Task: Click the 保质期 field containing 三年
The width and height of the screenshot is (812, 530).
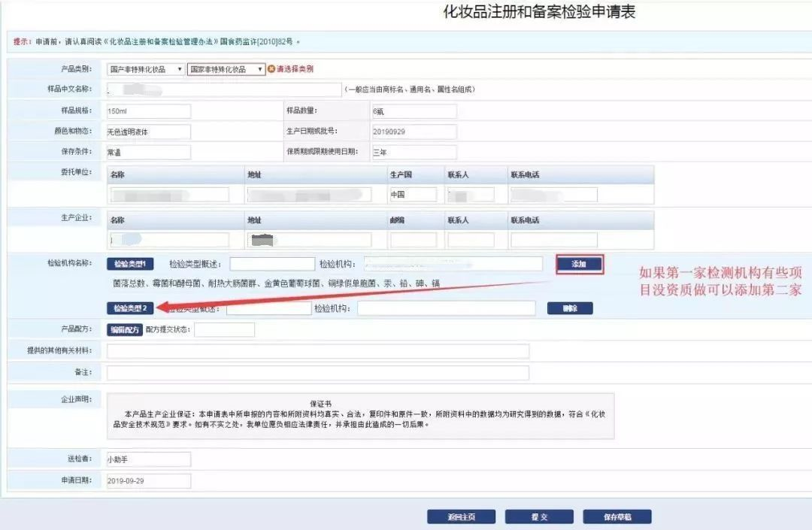Action: click(x=414, y=152)
